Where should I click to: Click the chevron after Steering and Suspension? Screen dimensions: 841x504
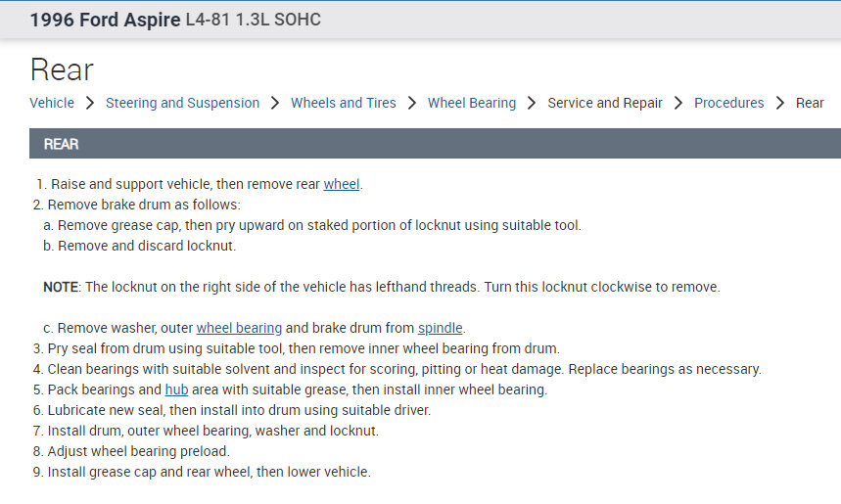click(275, 103)
